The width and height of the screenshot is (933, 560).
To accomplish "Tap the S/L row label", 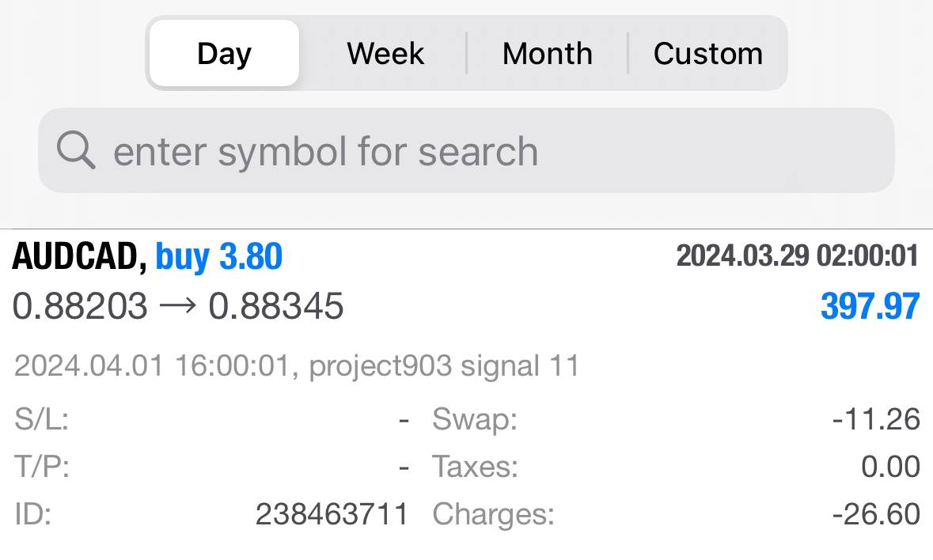I will (x=42, y=419).
